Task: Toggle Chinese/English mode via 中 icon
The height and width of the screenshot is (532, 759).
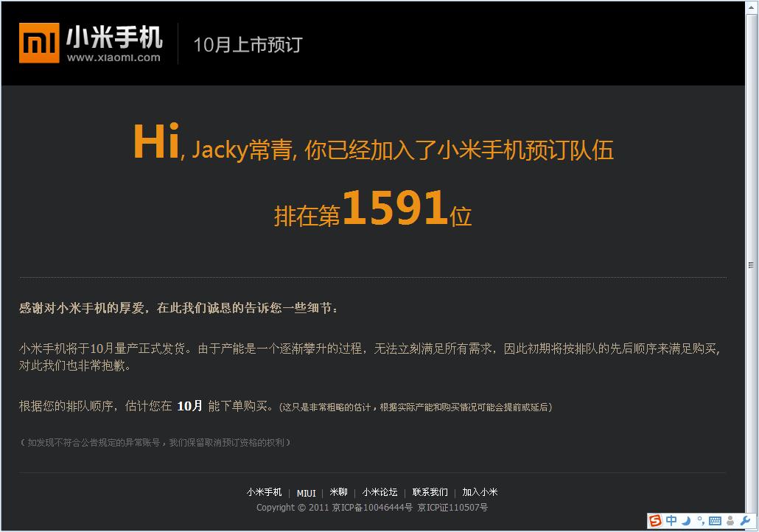Action: pyautogui.click(x=671, y=520)
